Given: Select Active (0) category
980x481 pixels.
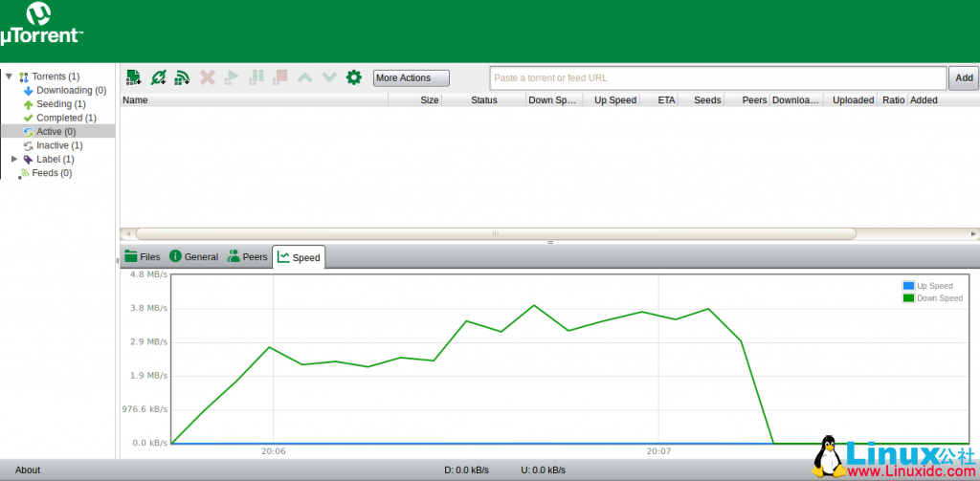Looking at the screenshot, I should 57,131.
